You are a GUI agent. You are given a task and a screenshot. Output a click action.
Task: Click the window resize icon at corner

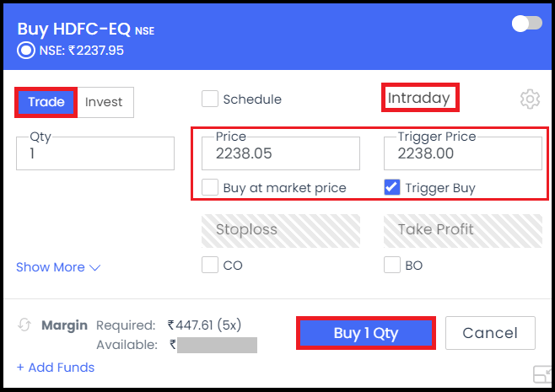[x=542, y=374]
